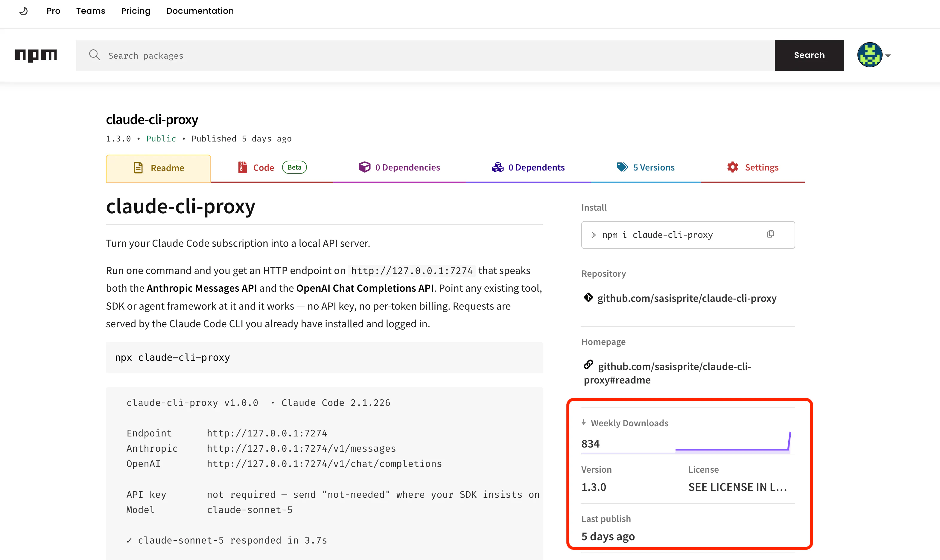Click the search magnifier icon
Image resolution: width=940 pixels, height=560 pixels.
pyautogui.click(x=94, y=55)
